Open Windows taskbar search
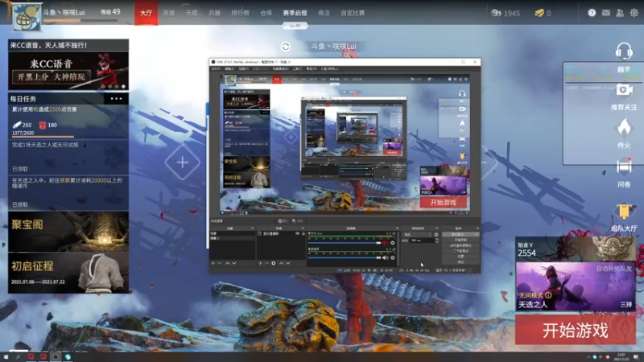 point(18,356)
